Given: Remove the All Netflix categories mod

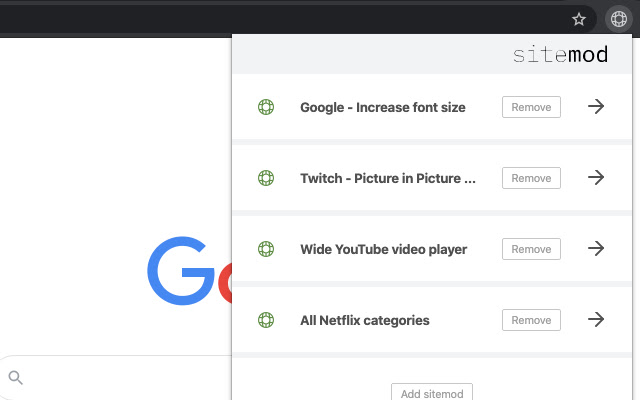Looking at the screenshot, I should click(531, 320).
